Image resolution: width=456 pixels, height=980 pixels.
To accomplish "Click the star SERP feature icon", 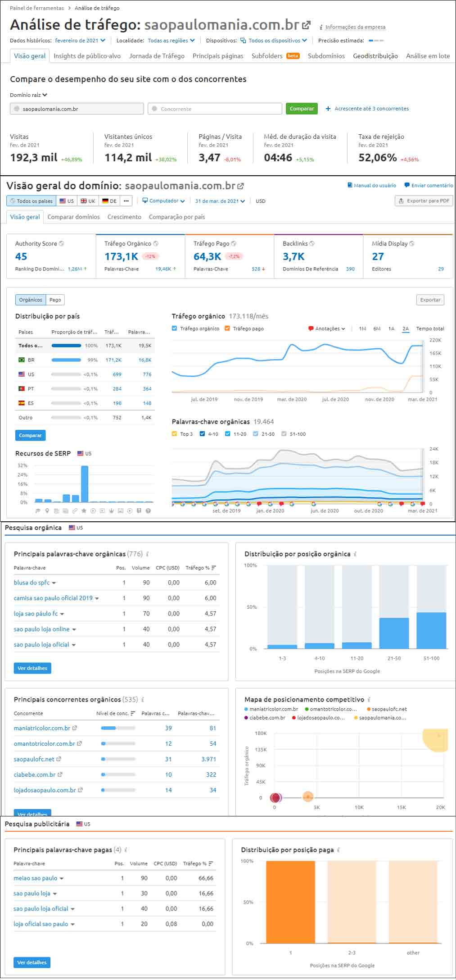I will pos(84,511).
